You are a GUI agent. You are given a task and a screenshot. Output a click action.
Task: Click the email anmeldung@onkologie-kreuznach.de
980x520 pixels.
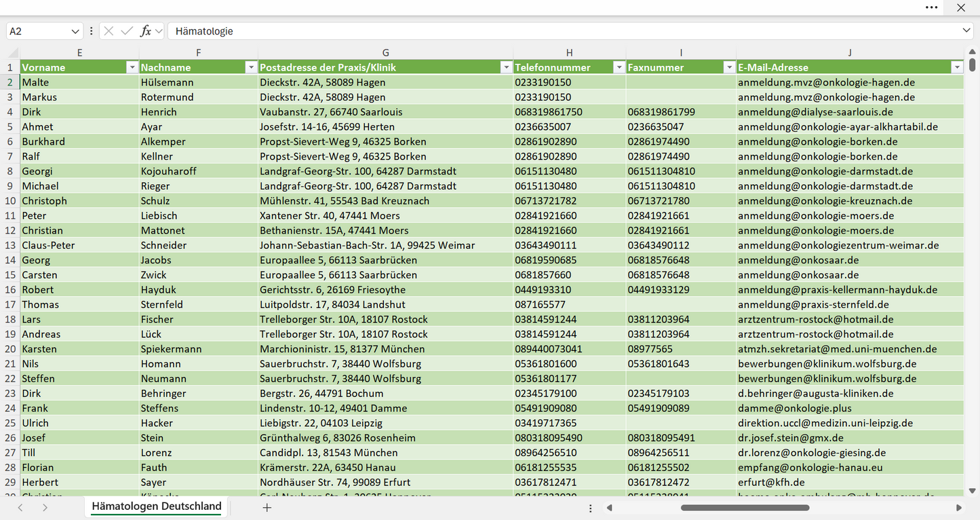[825, 201]
